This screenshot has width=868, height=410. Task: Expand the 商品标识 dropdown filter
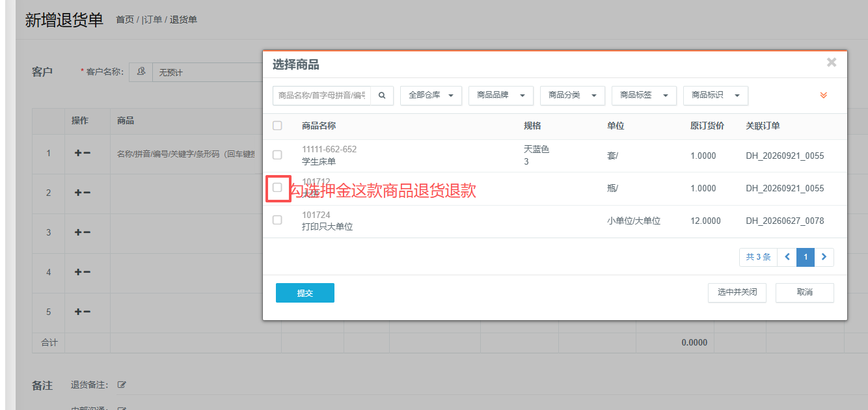(716, 95)
